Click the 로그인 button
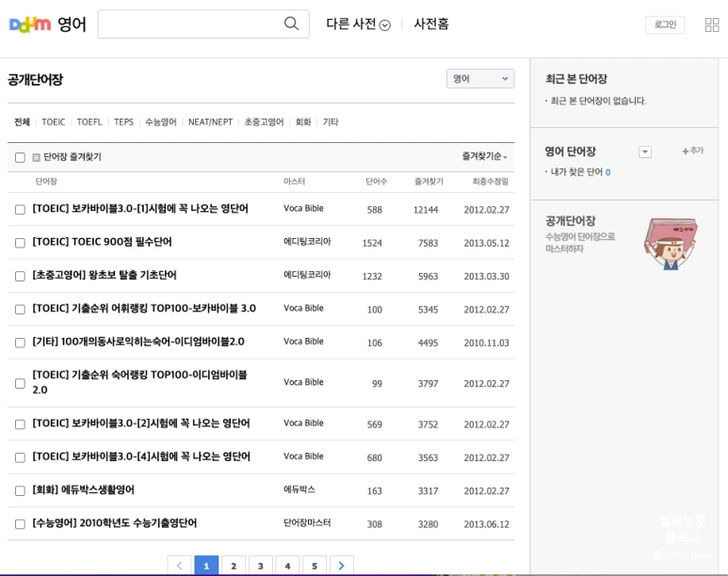This screenshot has width=728, height=576. (x=665, y=24)
